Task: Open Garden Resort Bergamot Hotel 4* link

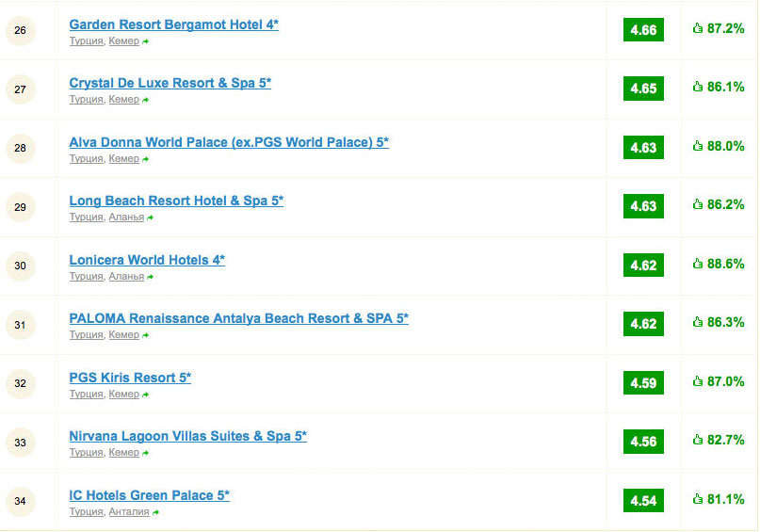Action: tap(173, 24)
